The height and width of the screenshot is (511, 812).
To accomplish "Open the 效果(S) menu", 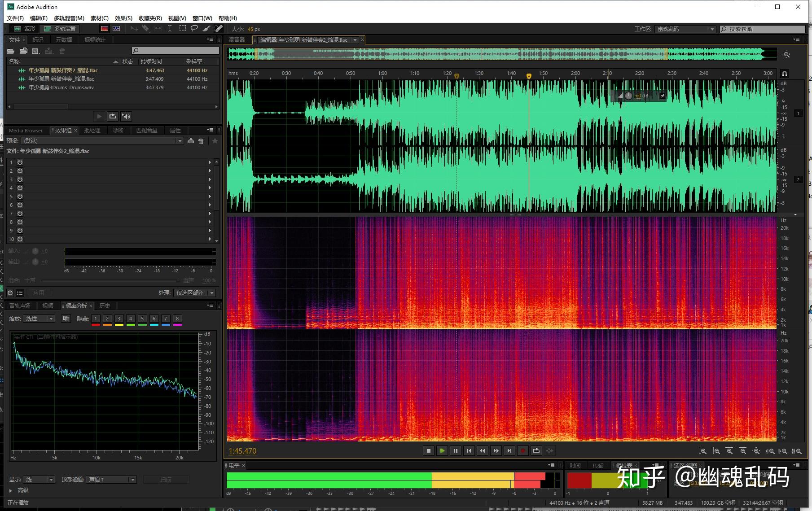I will [123, 18].
